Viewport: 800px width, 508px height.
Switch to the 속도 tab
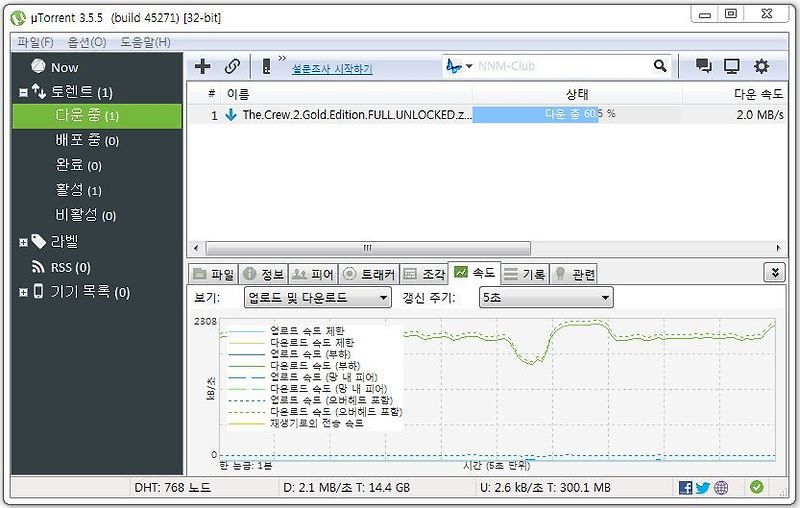pos(474,273)
